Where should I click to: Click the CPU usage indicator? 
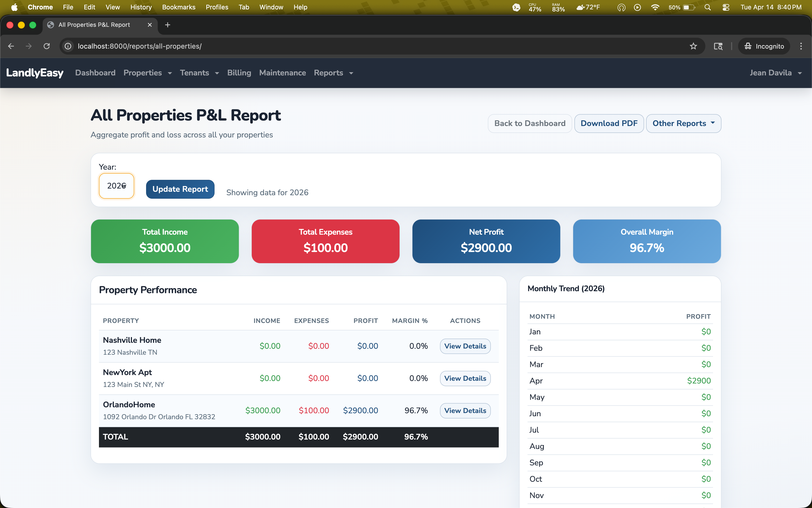click(535, 7)
